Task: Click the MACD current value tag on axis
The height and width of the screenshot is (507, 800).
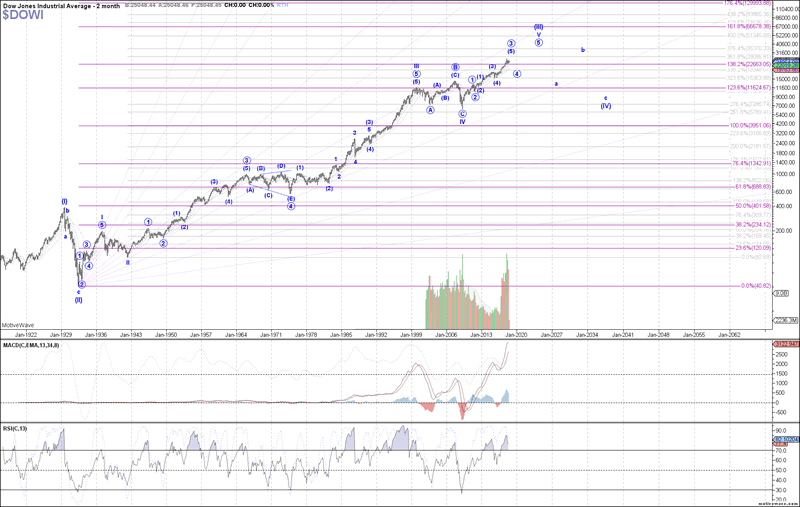Action: 785,345
